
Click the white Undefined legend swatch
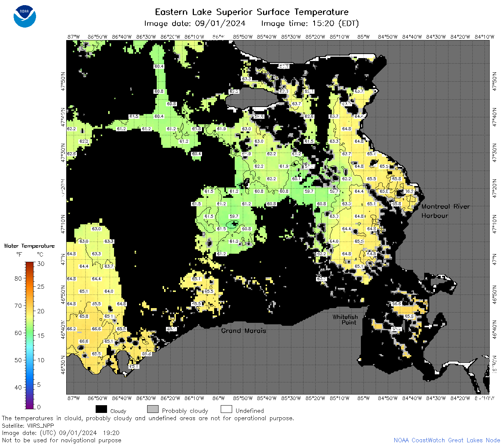click(x=226, y=409)
